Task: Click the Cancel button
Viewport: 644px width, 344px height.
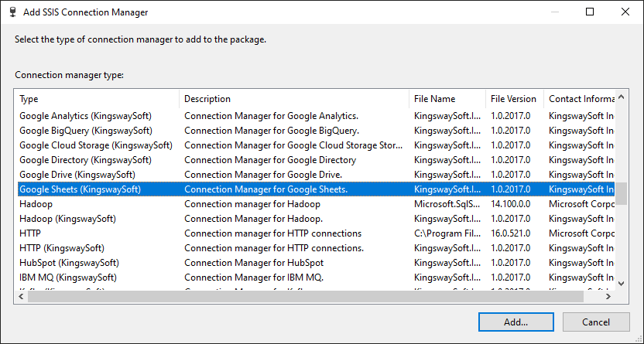Action: pyautogui.click(x=596, y=322)
